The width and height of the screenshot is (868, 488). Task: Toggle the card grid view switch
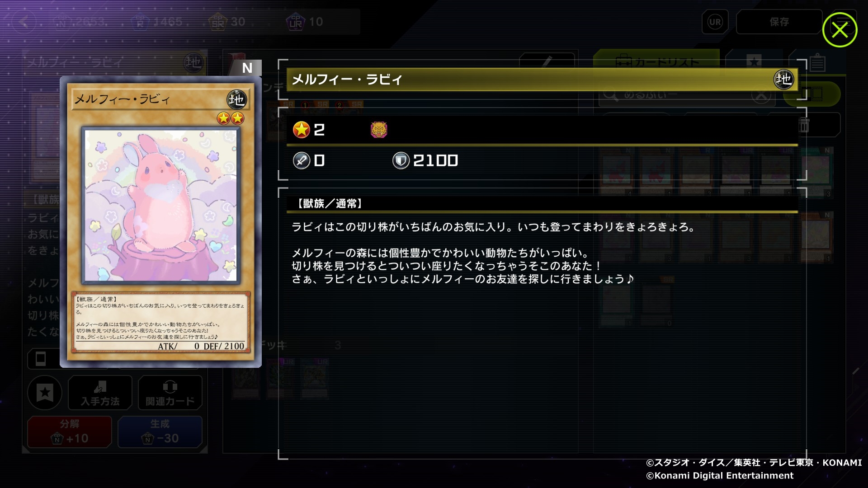[x=812, y=94]
